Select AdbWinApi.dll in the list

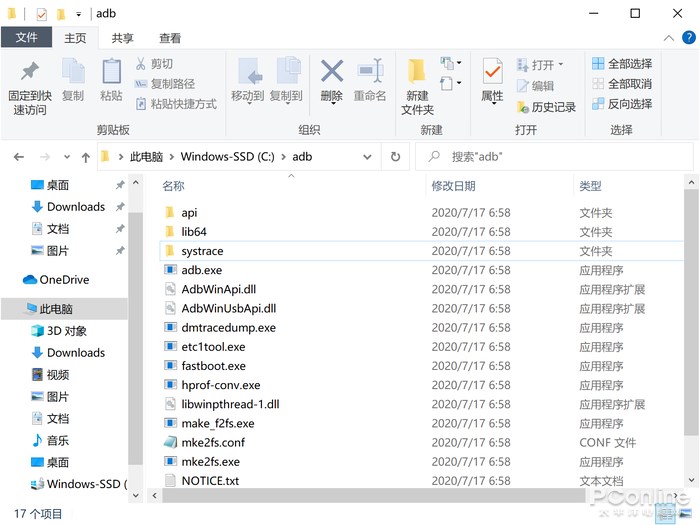421,289
